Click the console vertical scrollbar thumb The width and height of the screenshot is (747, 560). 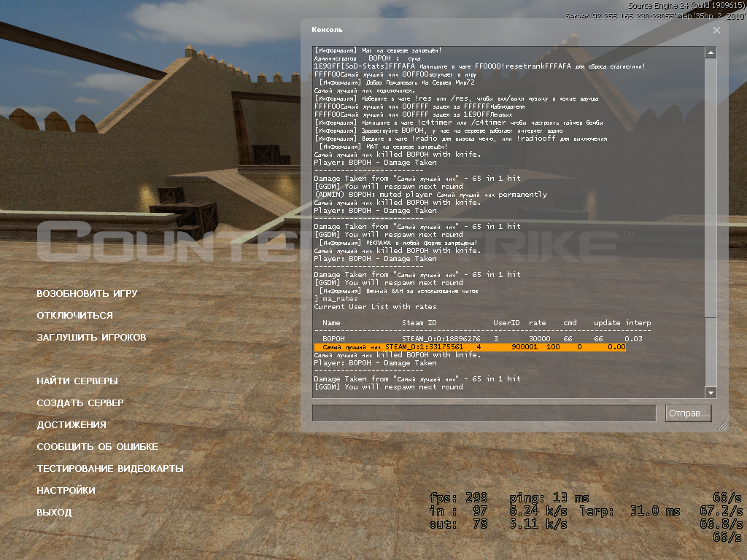[711, 187]
